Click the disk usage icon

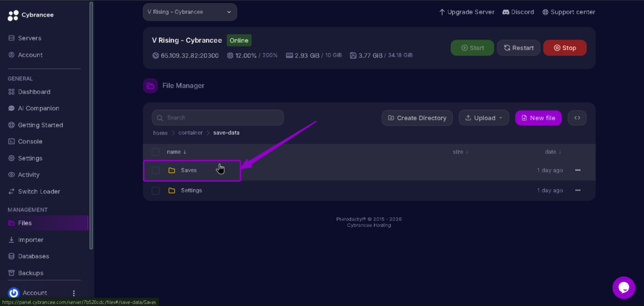click(353, 55)
